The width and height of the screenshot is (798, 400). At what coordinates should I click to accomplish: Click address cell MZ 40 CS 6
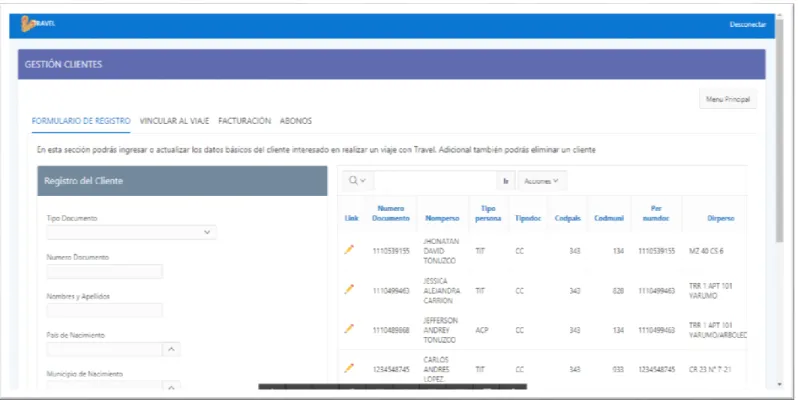(706, 251)
